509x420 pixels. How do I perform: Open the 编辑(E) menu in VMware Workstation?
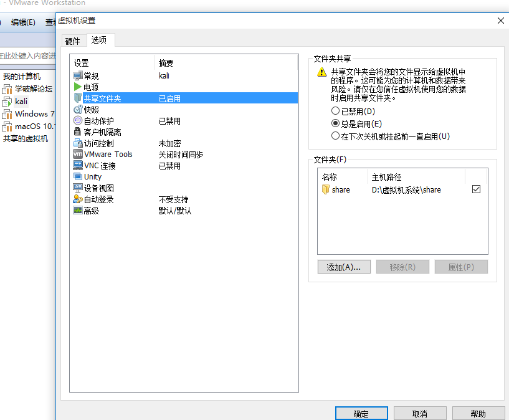(23, 22)
